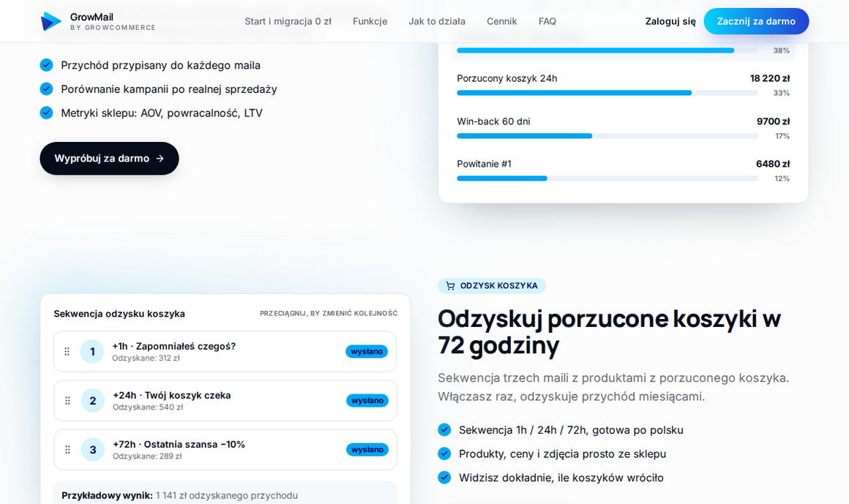Screen dimensions: 849x504
Task: Click step number 2 circle
Action: tap(93, 401)
